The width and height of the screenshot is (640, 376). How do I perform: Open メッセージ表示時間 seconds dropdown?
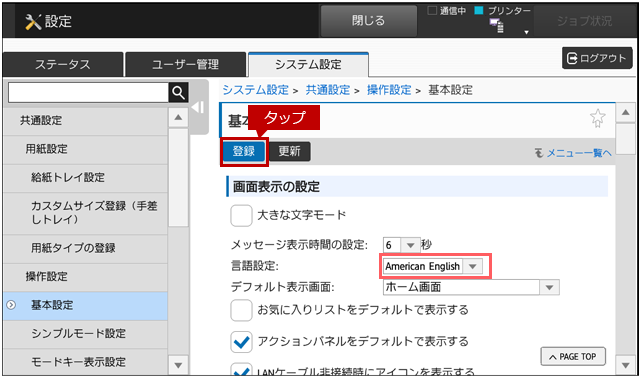[402, 245]
